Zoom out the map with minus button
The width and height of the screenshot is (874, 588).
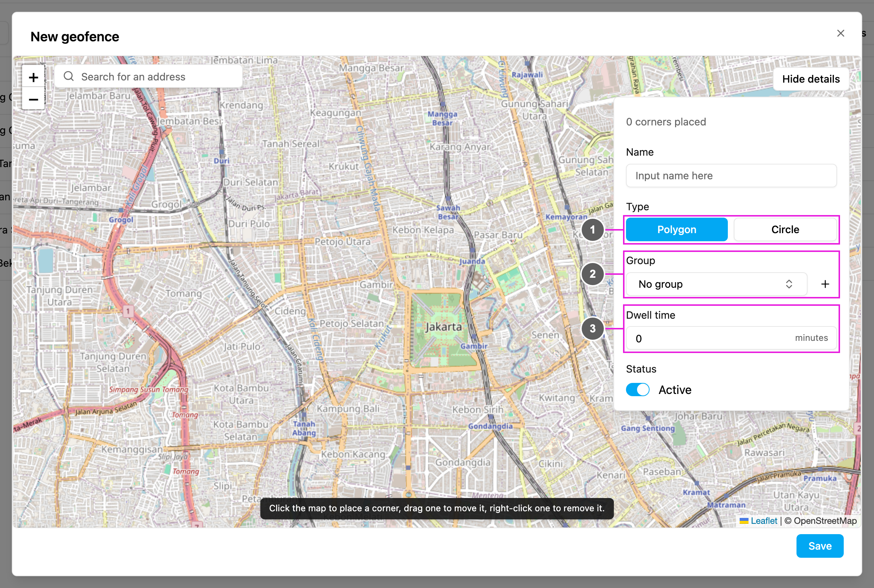33,99
